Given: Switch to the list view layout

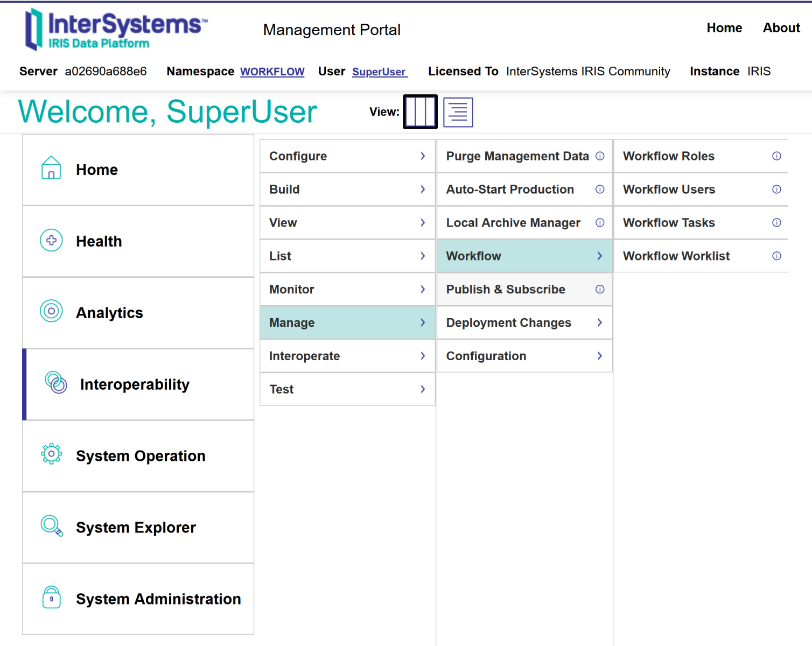Looking at the screenshot, I should (458, 111).
